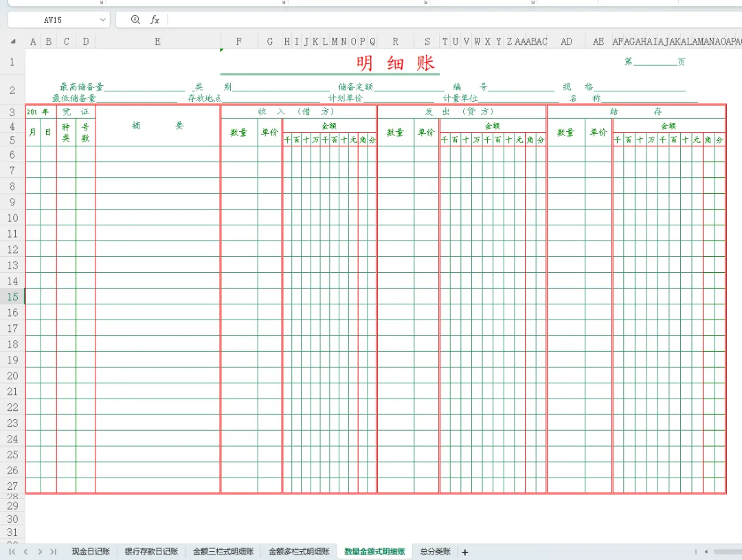
Task: Click the select-all corner triangle
Action: tap(13, 42)
